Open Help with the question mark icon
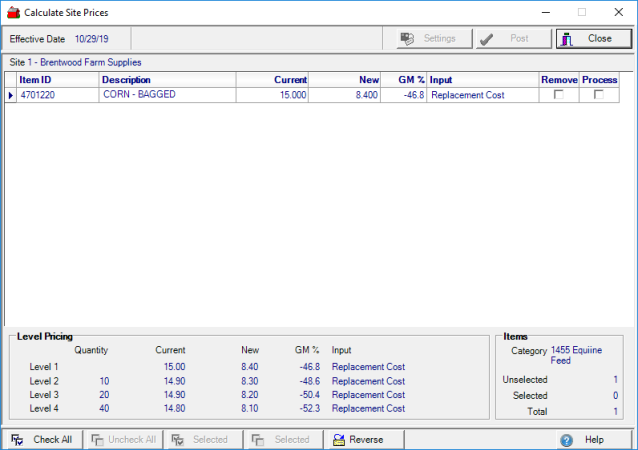The height and width of the screenshot is (450, 638). (585, 439)
